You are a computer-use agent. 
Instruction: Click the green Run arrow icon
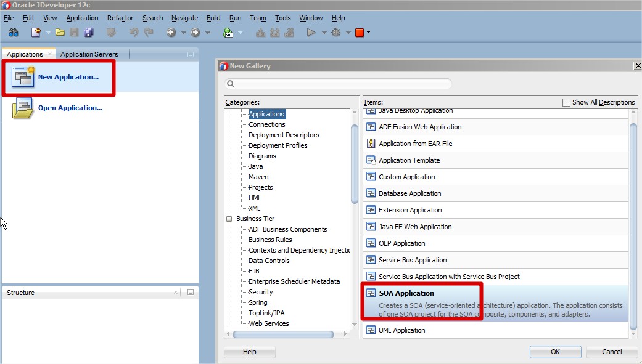click(x=311, y=33)
